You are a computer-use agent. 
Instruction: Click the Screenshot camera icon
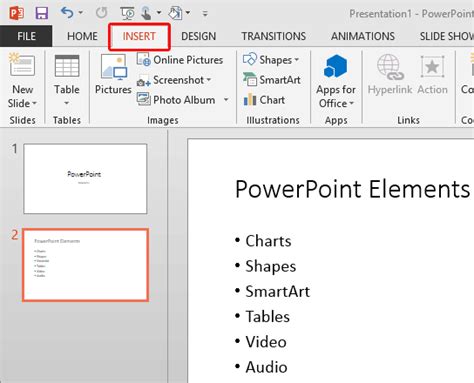[x=144, y=80]
